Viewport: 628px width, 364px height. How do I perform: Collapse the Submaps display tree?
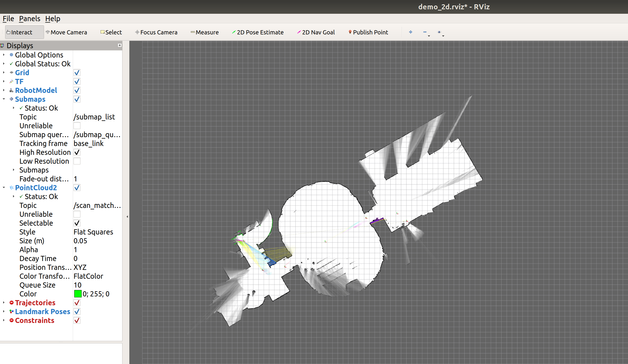click(4, 99)
